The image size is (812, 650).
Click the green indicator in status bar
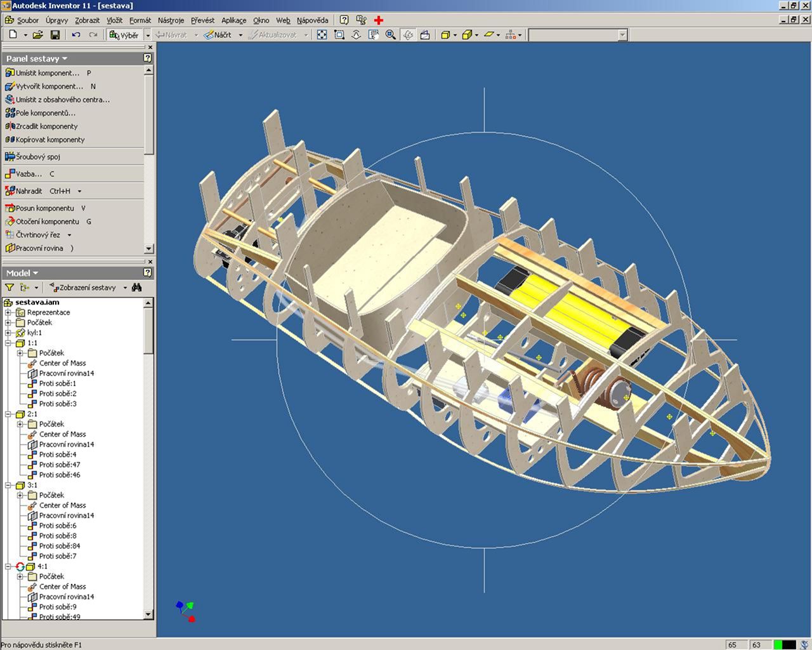778,645
